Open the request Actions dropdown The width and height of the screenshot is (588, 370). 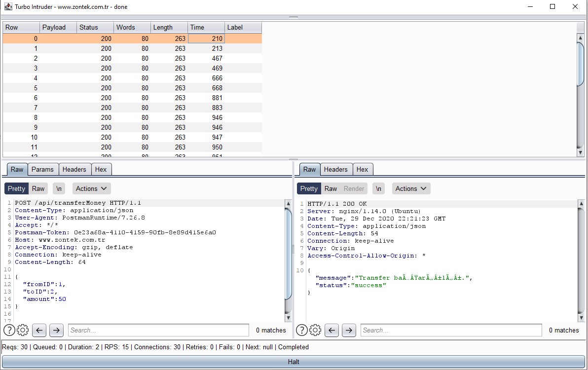[x=91, y=188]
